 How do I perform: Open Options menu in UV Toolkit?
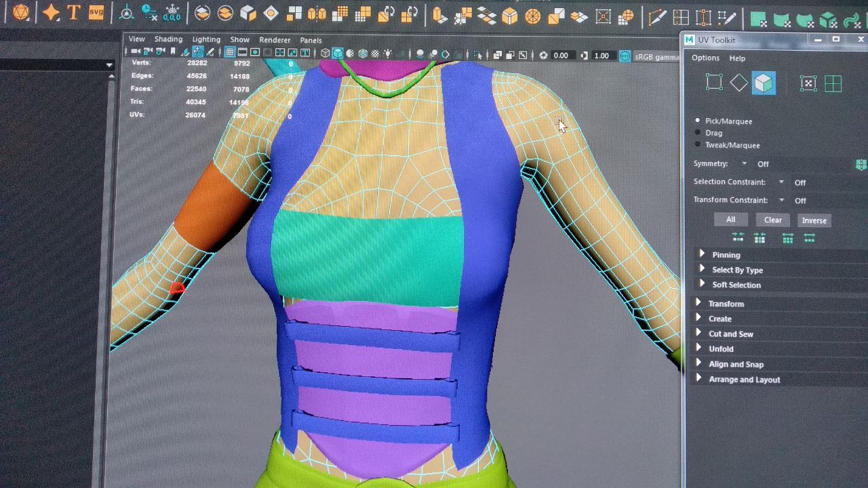705,58
